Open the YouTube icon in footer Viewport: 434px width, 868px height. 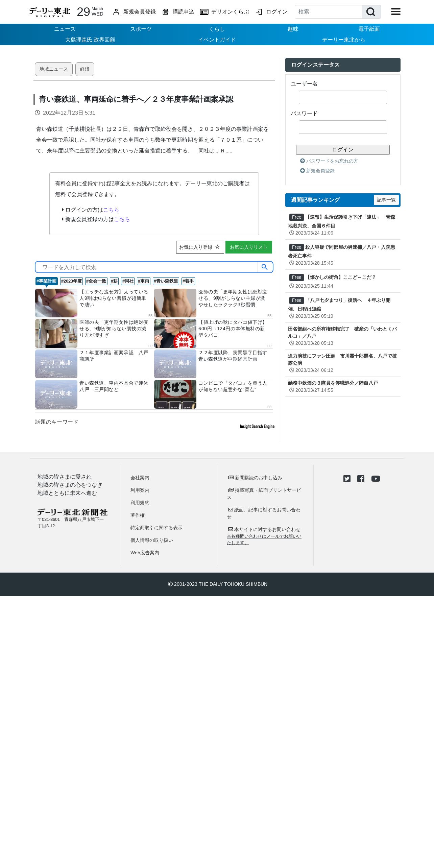(x=376, y=479)
